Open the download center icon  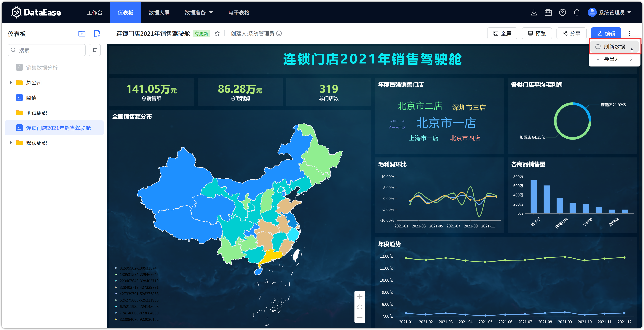pyautogui.click(x=534, y=12)
